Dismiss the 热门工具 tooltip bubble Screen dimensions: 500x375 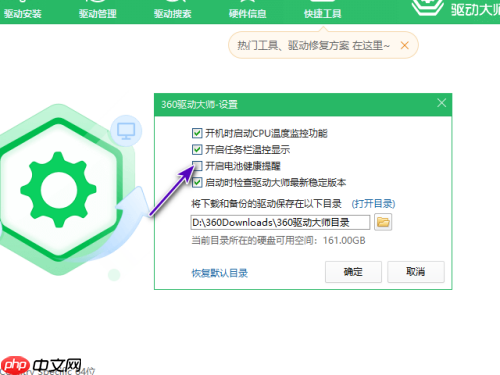pyautogui.click(x=405, y=45)
